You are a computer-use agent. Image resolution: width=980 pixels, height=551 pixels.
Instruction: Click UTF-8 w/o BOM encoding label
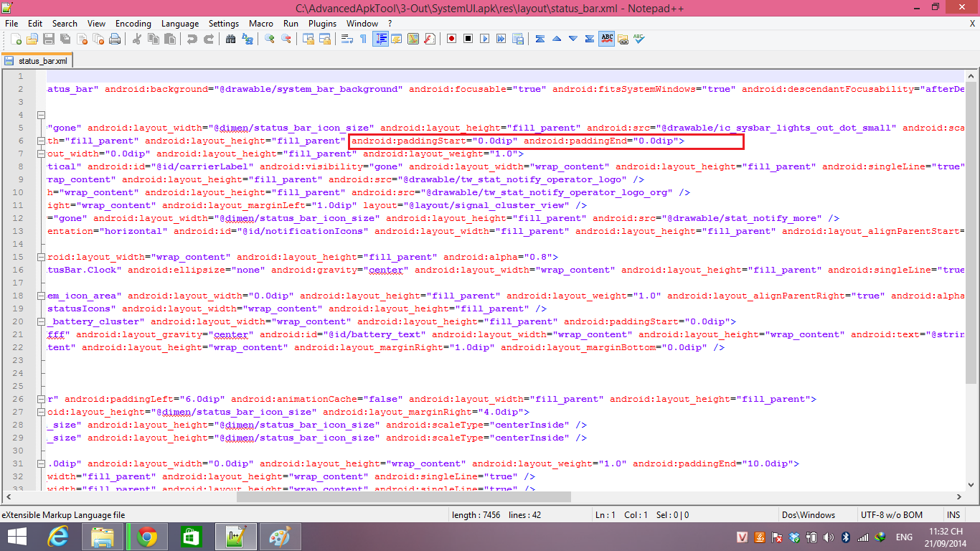point(892,515)
